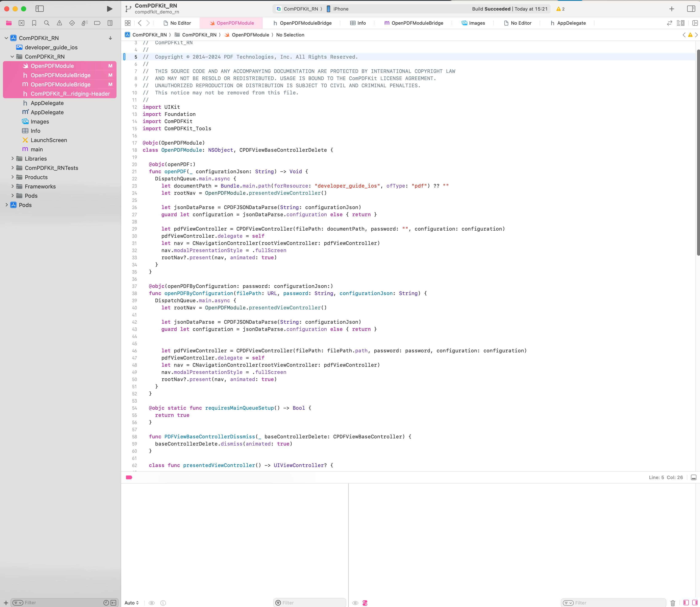Toggle breakpoints activation in debug bar
700x607 pixels.
click(x=129, y=477)
